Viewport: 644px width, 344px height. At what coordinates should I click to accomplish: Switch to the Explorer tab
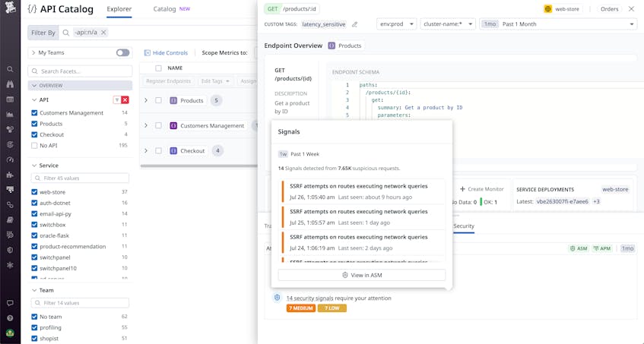coord(119,9)
